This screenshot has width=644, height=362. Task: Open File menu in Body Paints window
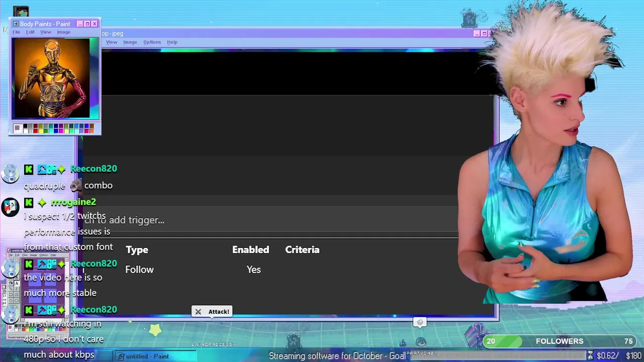click(x=16, y=32)
